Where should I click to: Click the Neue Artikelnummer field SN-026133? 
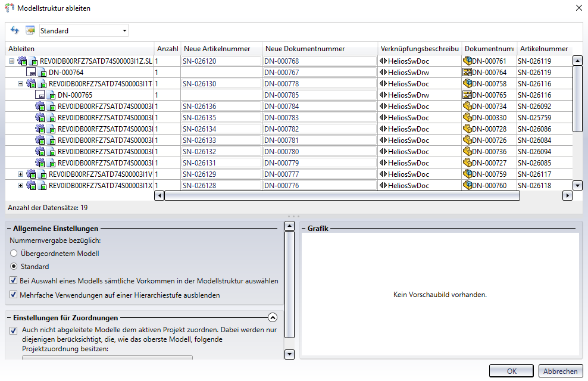coord(221,140)
